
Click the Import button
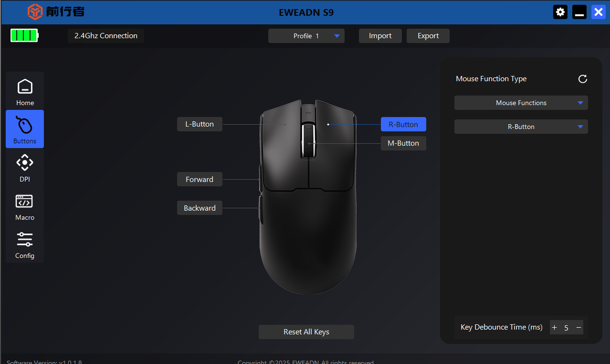(x=380, y=36)
